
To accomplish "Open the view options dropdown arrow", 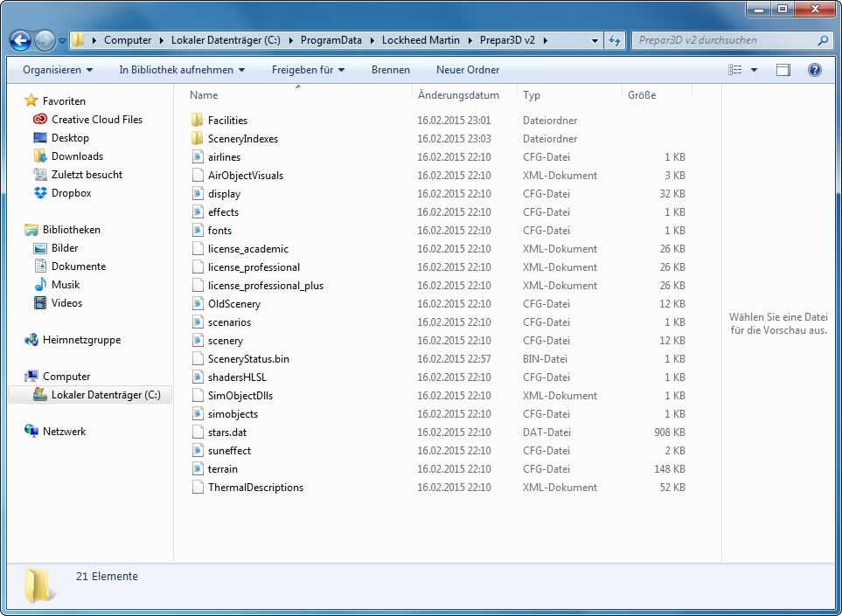I will click(754, 70).
